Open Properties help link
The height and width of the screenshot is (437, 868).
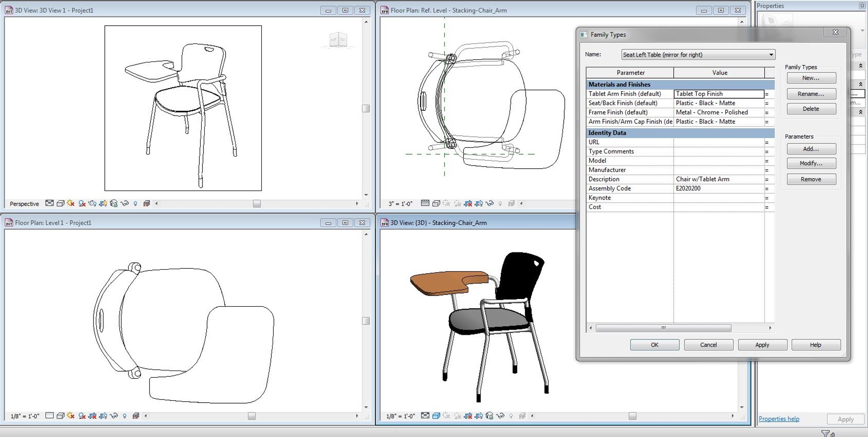point(778,419)
